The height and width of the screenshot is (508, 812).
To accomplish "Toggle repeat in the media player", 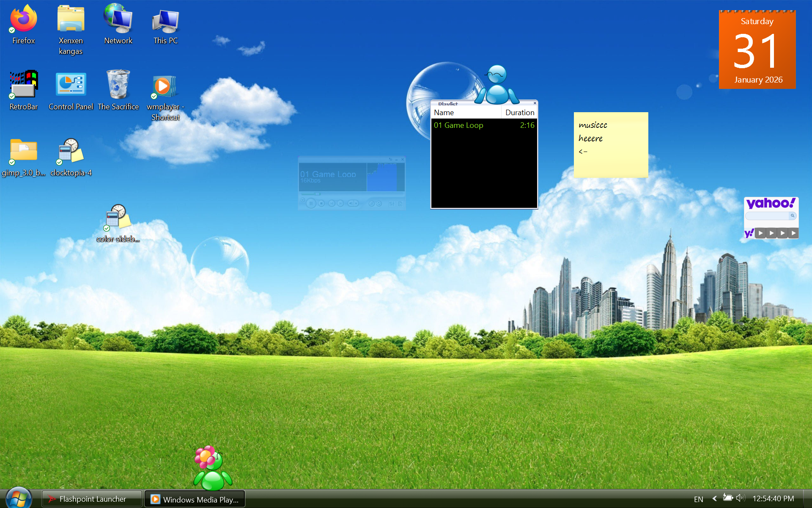I will pyautogui.click(x=379, y=204).
